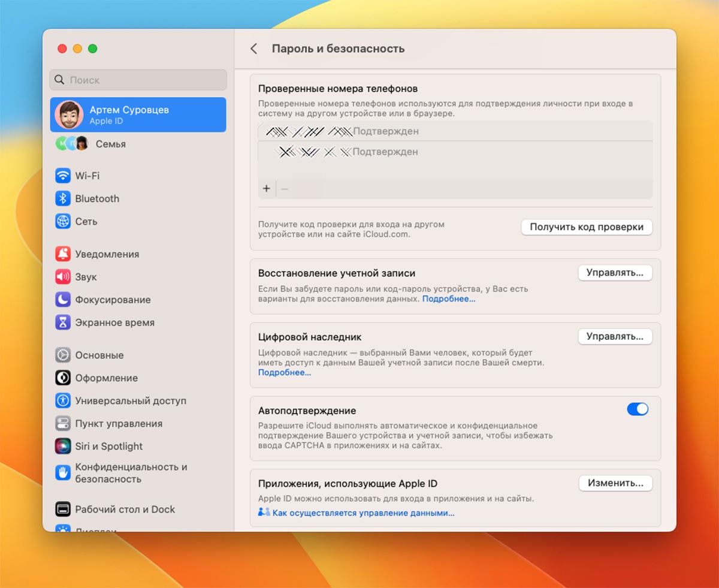Select second verified phone number row
This screenshot has width=719, height=588.
[455, 152]
